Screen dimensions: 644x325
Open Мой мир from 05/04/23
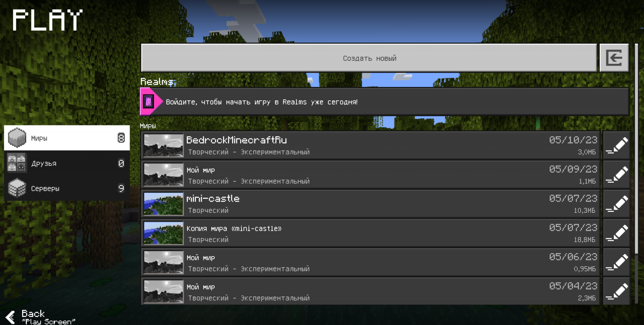tap(371, 291)
